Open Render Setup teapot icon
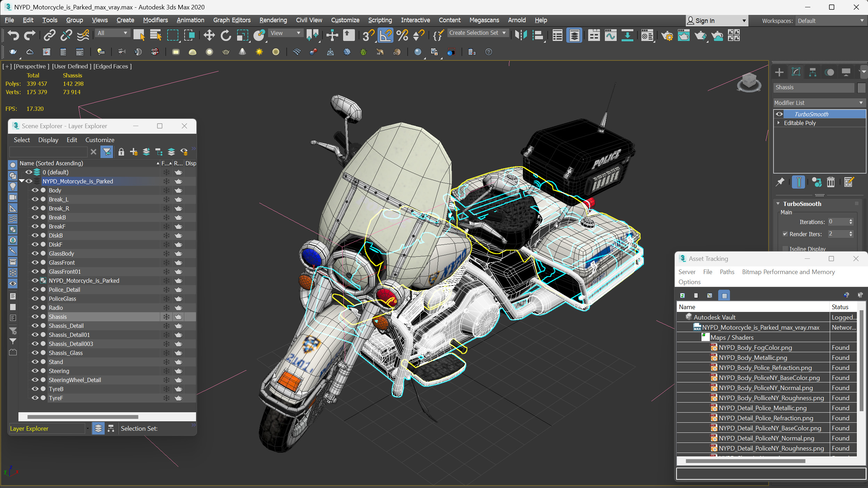868x488 pixels. [x=667, y=35]
